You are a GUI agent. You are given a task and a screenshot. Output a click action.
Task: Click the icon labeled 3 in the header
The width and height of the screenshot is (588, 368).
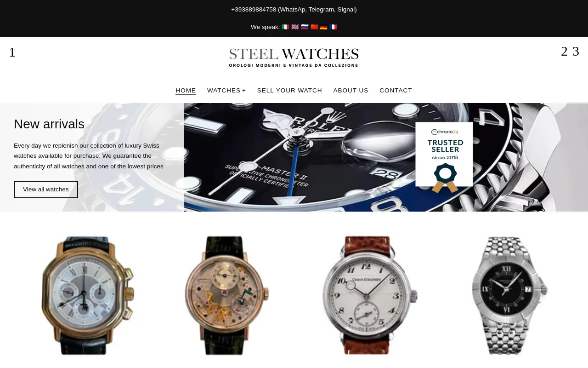pos(576,52)
